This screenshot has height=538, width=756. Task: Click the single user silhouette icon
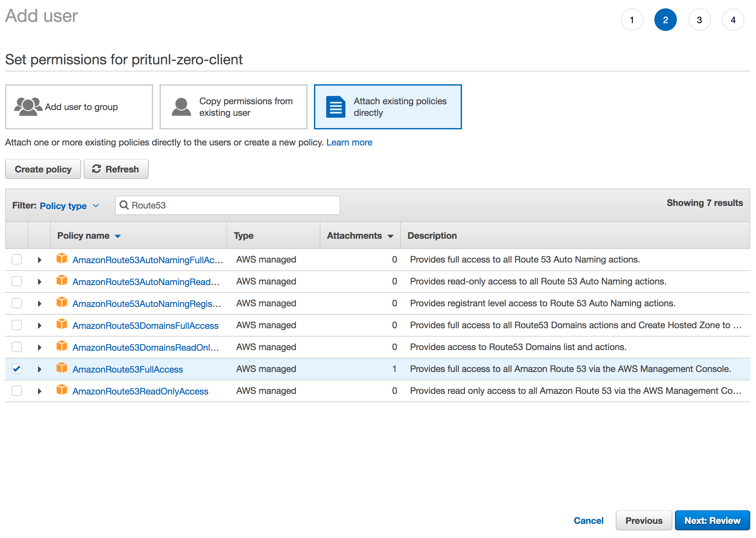pos(181,107)
